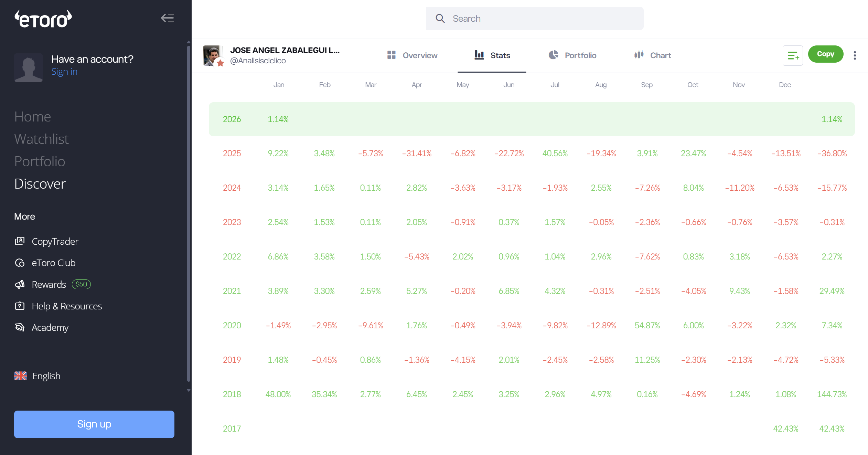The image size is (868, 455).
Task: Open CopyTrader from the sidebar
Action: click(x=55, y=241)
